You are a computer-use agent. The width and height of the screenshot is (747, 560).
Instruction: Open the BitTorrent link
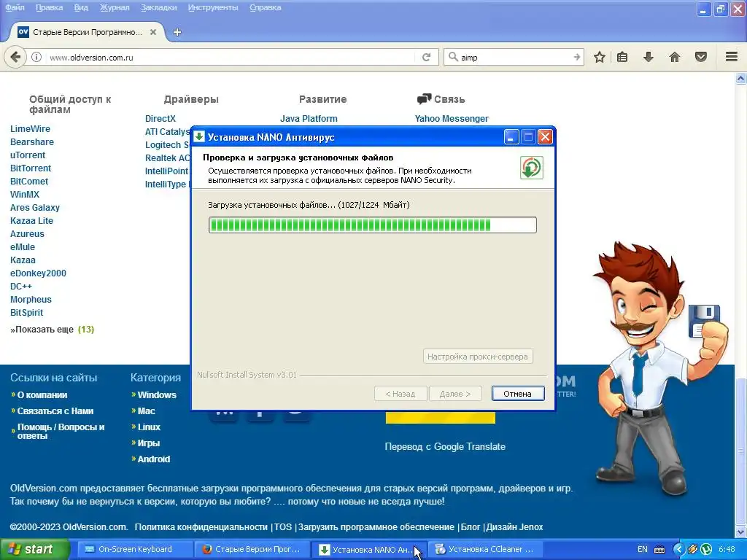coord(31,168)
